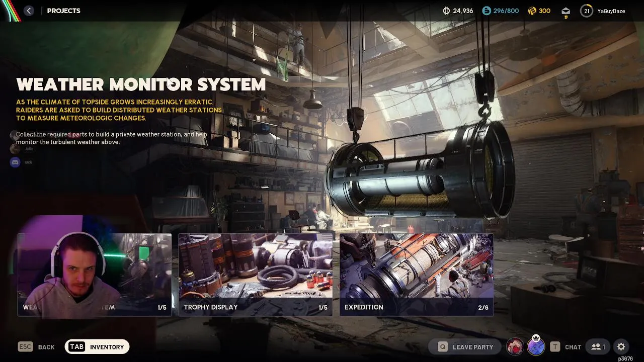Click the Q key icon in Leave Party

tap(442, 347)
